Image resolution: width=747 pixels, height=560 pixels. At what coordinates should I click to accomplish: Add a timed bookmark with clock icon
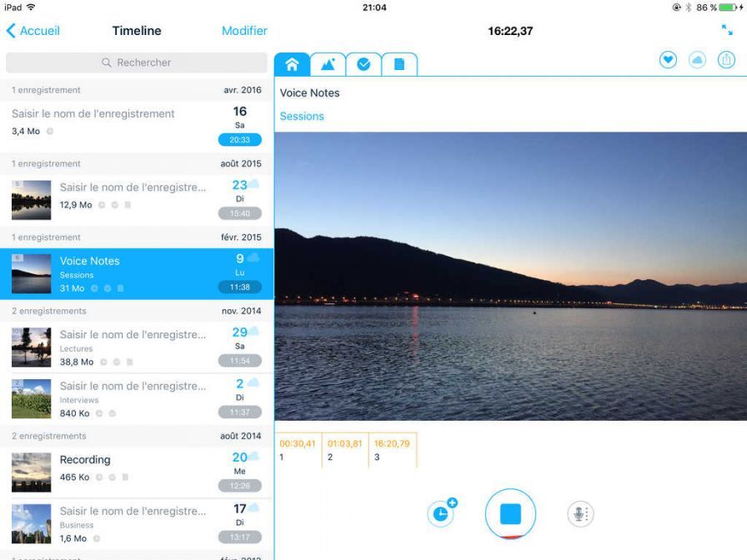(441, 514)
